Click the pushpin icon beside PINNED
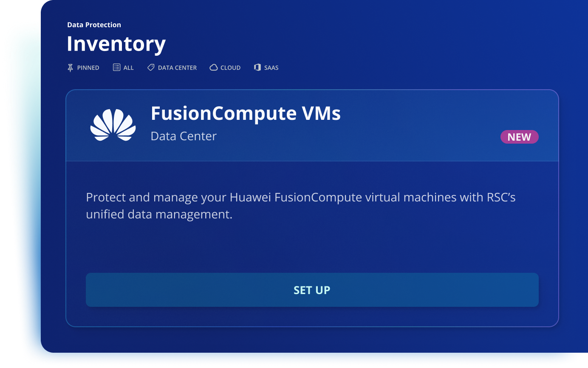This screenshot has height=368, width=588. point(71,68)
